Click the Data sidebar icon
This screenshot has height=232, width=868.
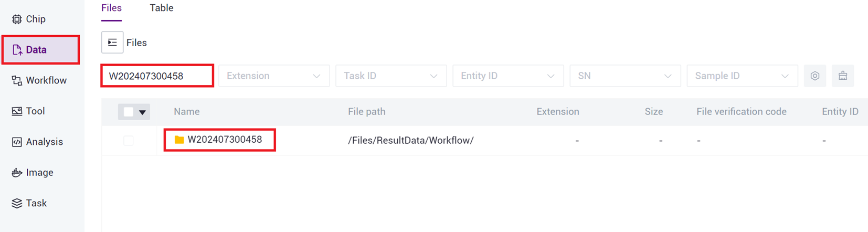pyautogui.click(x=17, y=50)
